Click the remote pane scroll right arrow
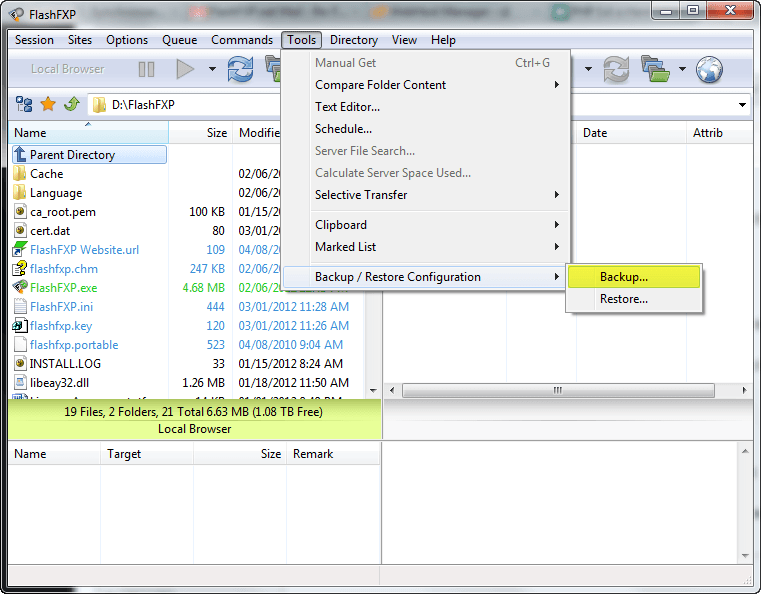The height and width of the screenshot is (594, 761). point(744,390)
